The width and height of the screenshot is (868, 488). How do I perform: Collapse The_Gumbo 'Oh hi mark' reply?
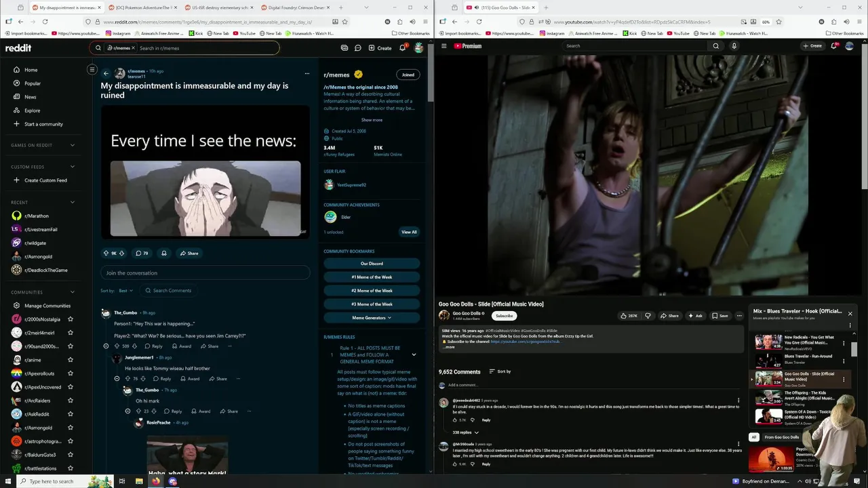coord(127,411)
